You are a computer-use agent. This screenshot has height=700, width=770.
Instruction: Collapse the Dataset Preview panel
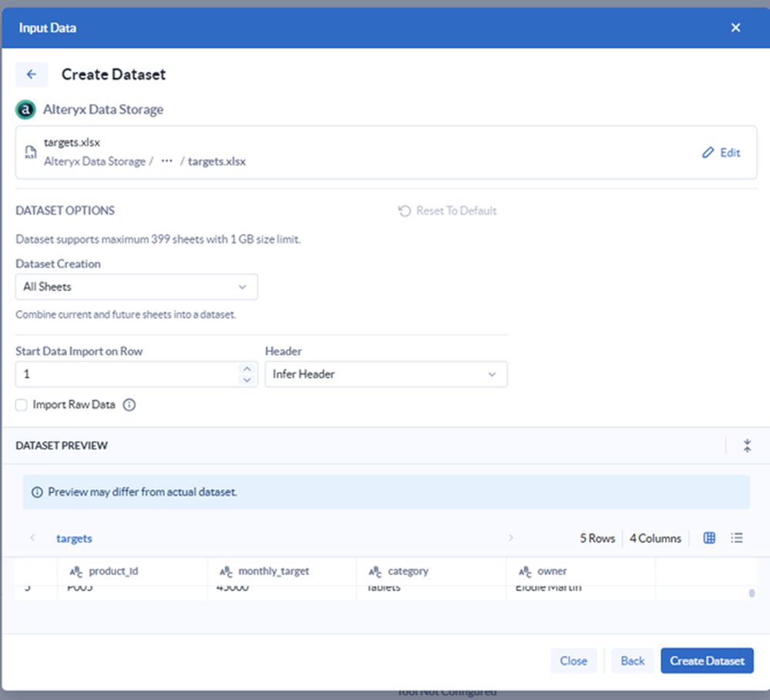pos(747,446)
